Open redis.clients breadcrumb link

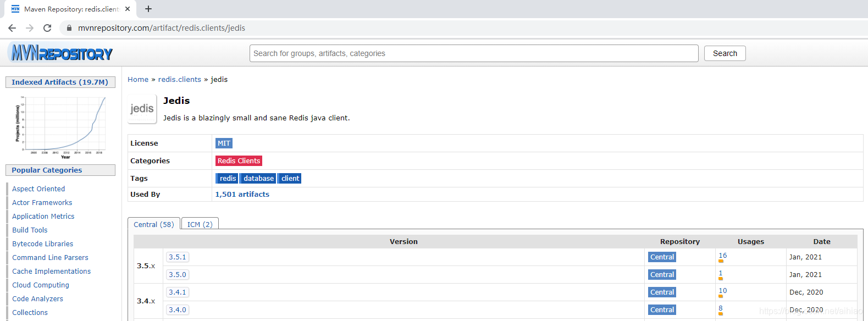tap(180, 79)
